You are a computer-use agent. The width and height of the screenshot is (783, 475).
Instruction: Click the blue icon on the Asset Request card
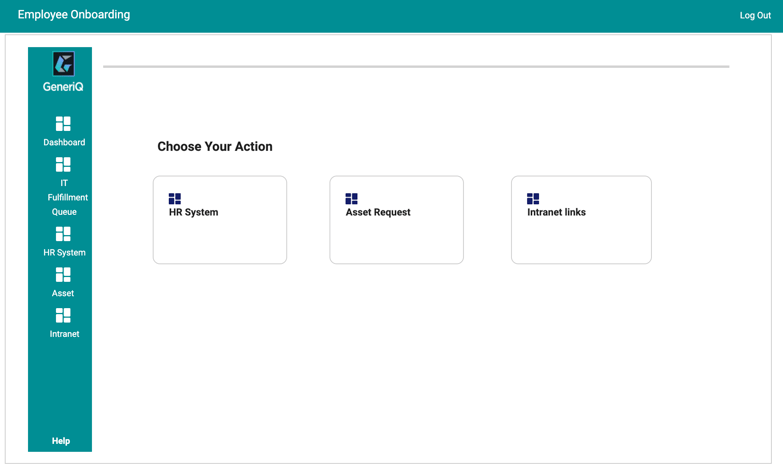pos(351,199)
